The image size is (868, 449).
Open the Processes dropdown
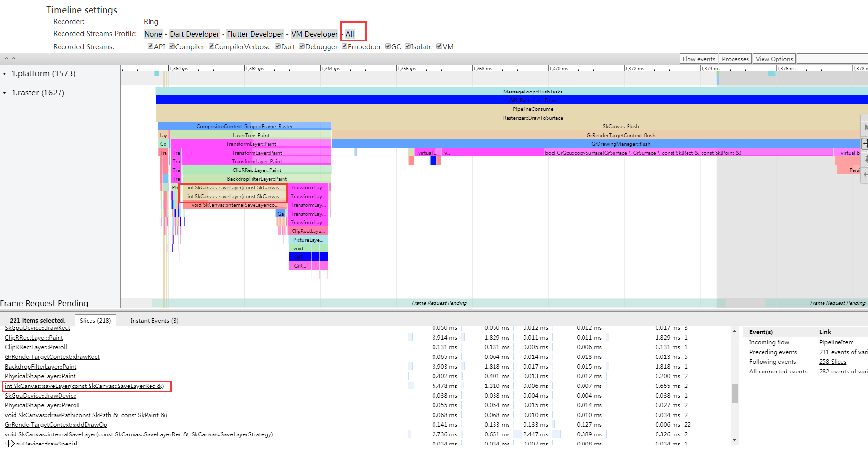735,59
